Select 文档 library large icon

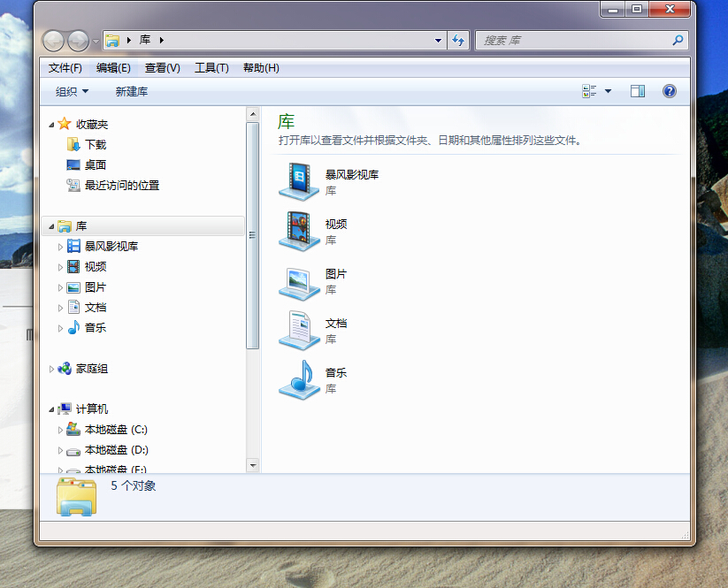click(299, 330)
